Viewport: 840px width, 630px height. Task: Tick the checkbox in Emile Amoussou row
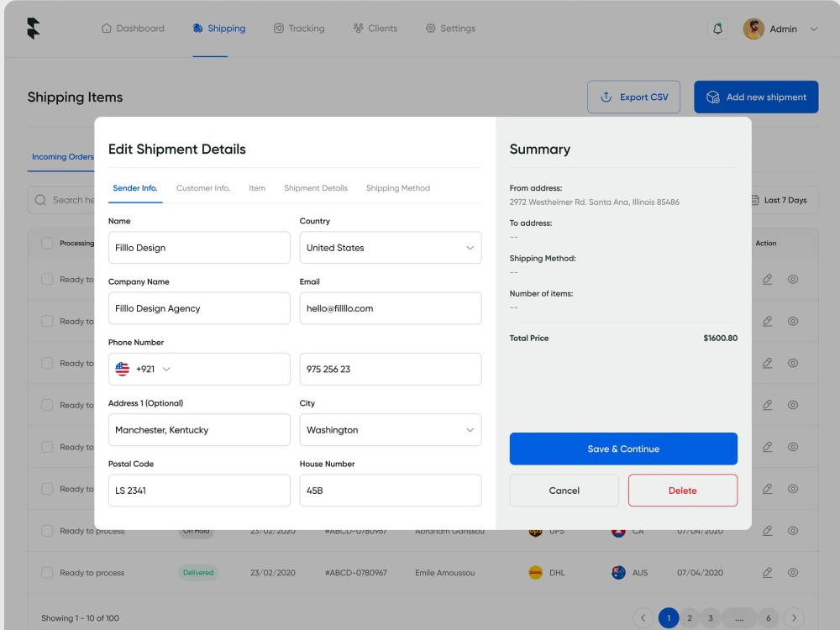47,573
